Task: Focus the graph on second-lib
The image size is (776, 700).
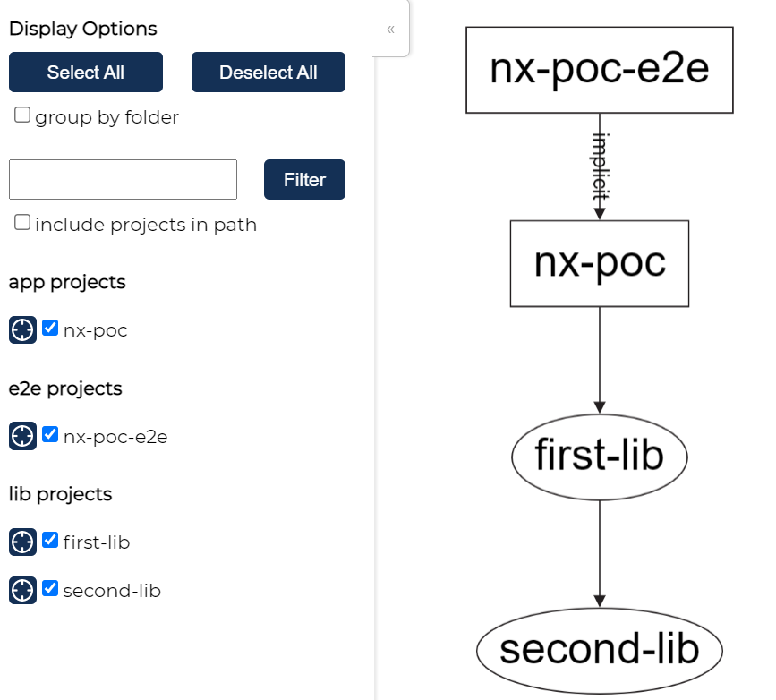Action: click(22, 590)
